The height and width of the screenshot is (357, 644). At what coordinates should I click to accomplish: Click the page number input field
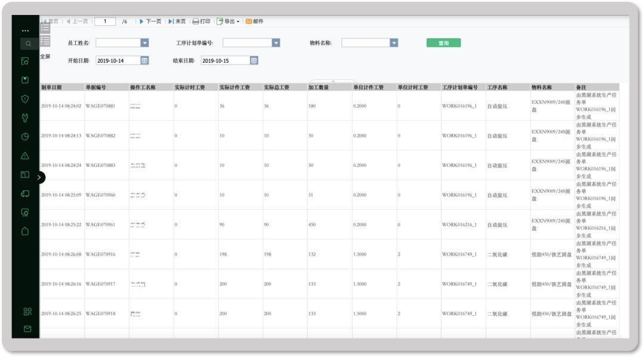click(x=105, y=21)
